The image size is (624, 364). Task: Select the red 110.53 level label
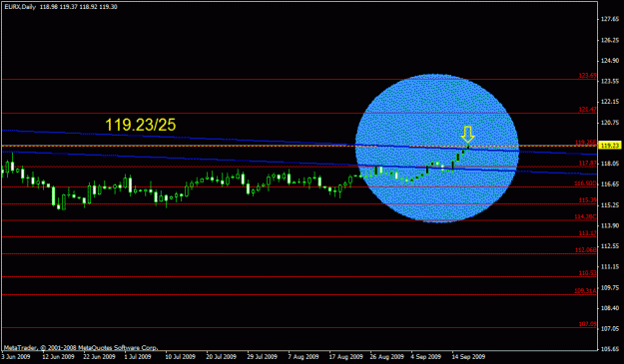(x=588, y=272)
